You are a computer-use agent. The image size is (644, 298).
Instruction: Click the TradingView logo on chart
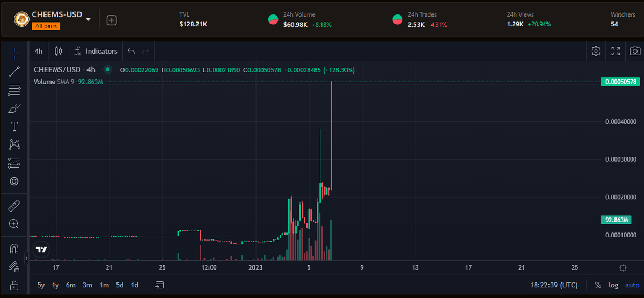(x=41, y=249)
